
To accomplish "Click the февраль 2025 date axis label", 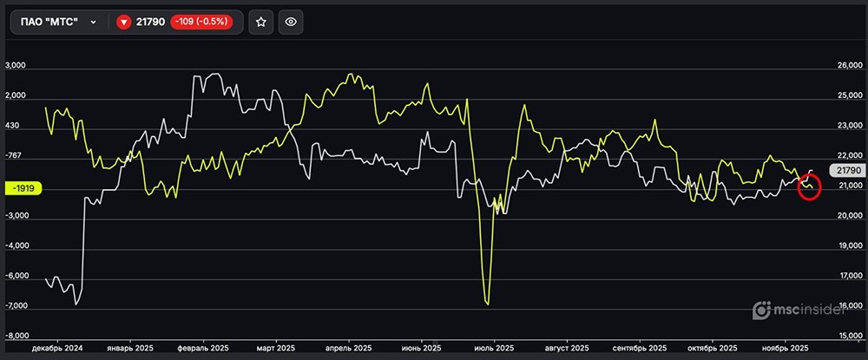I will tap(201, 346).
